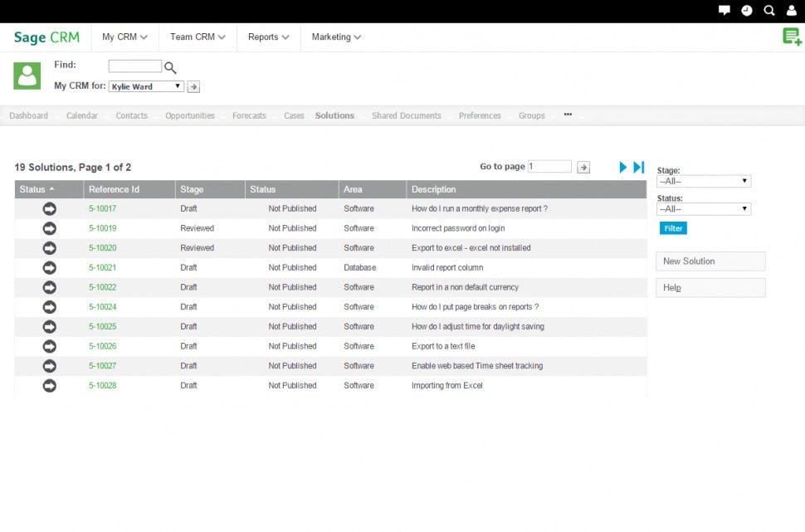
Task: Click status arrow icon for 5-10028
Action: pos(49,386)
